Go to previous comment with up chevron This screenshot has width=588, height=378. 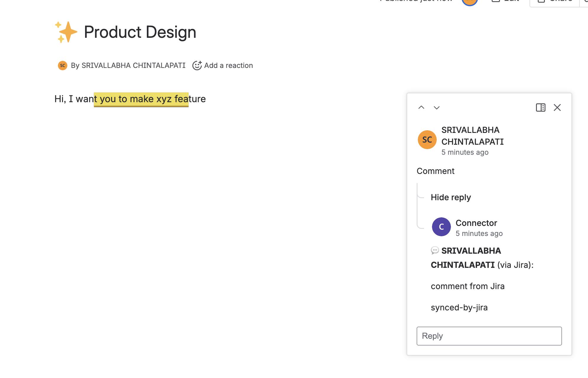click(x=421, y=107)
